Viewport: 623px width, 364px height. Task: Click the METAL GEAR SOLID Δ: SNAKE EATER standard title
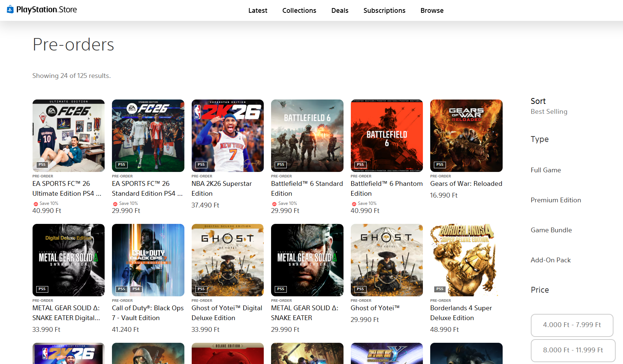[305, 313]
